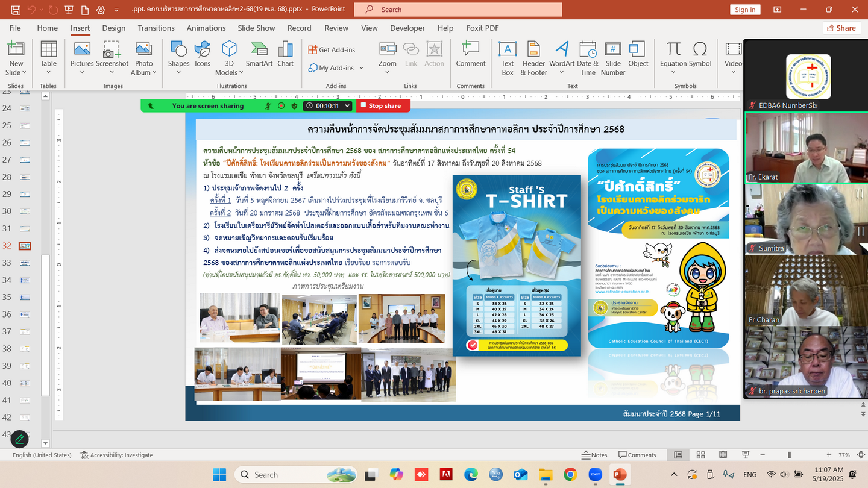868x488 pixels.
Task: Save the presentation from the quick access toolbar
Action: [16, 10]
